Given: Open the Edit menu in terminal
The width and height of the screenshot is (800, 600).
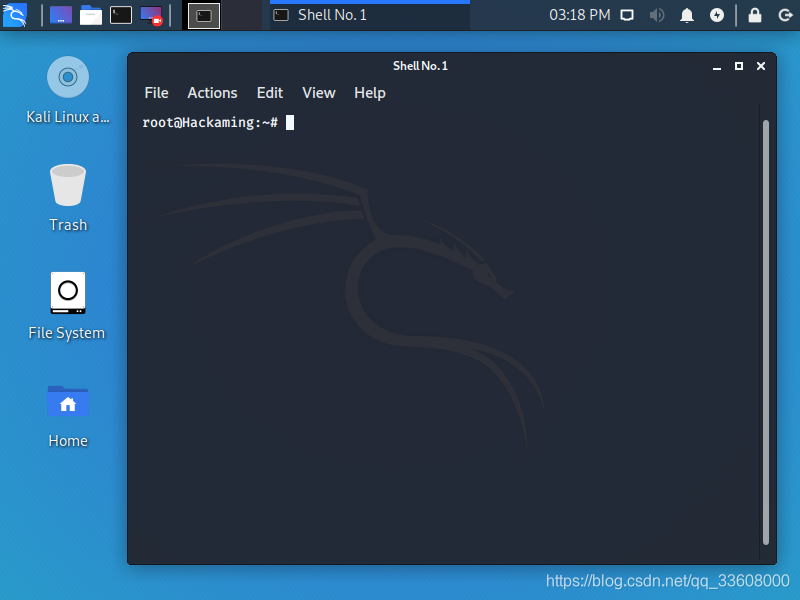Looking at the screenshot, I should 269,93.
